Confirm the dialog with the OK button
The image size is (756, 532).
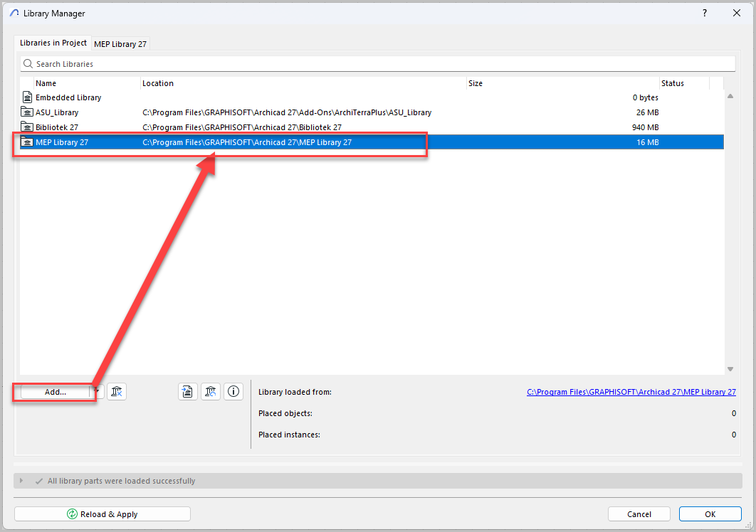(x=710, y=514)
